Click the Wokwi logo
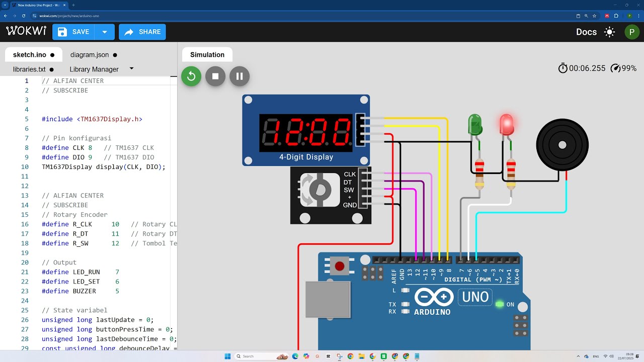This screenshot has height=362, width=644. [x=26, y=31]
